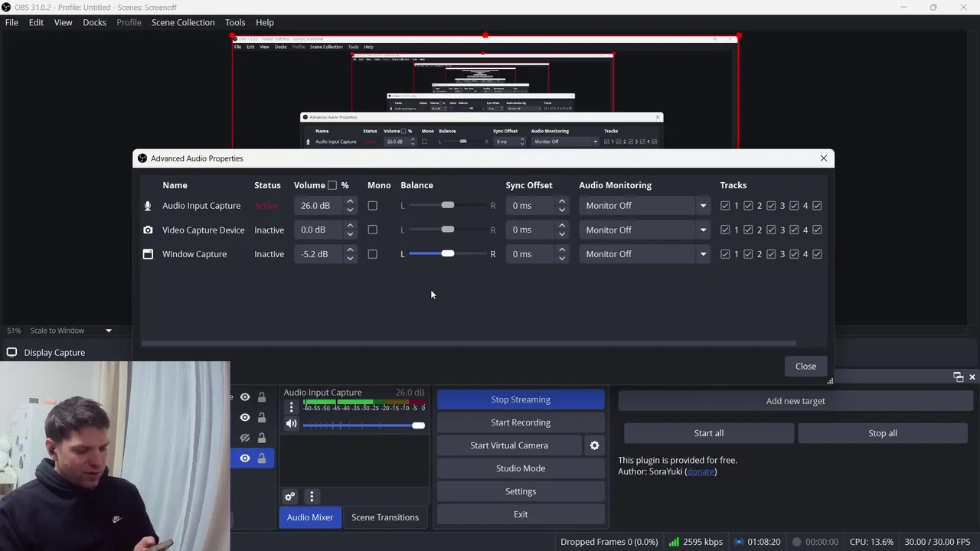
Task: Click the OBS logo in the dialog title bar
Action: pyautogui.click(x=142, y=158)
